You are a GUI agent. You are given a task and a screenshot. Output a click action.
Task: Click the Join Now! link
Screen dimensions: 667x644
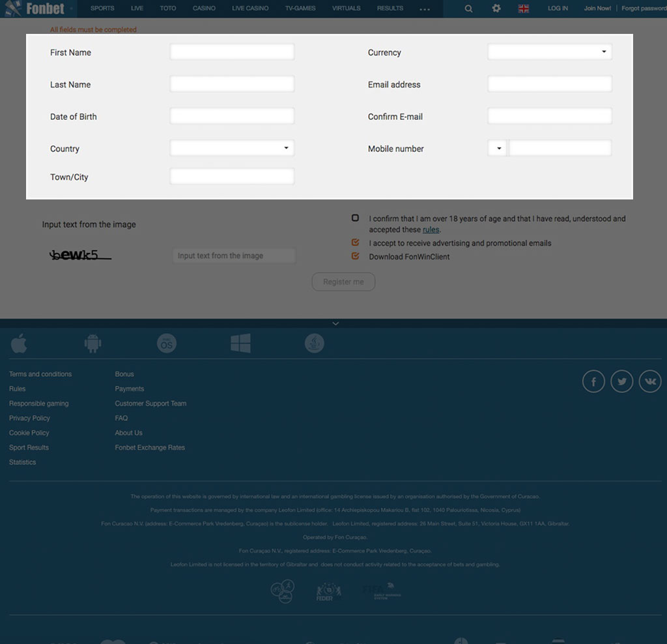click(x=597, y=8)
